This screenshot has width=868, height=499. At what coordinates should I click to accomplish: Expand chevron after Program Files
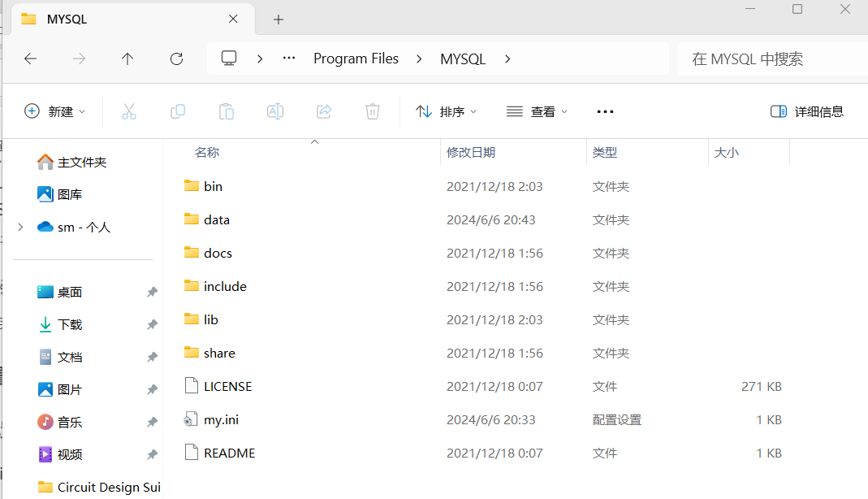[x=419, y=59]
